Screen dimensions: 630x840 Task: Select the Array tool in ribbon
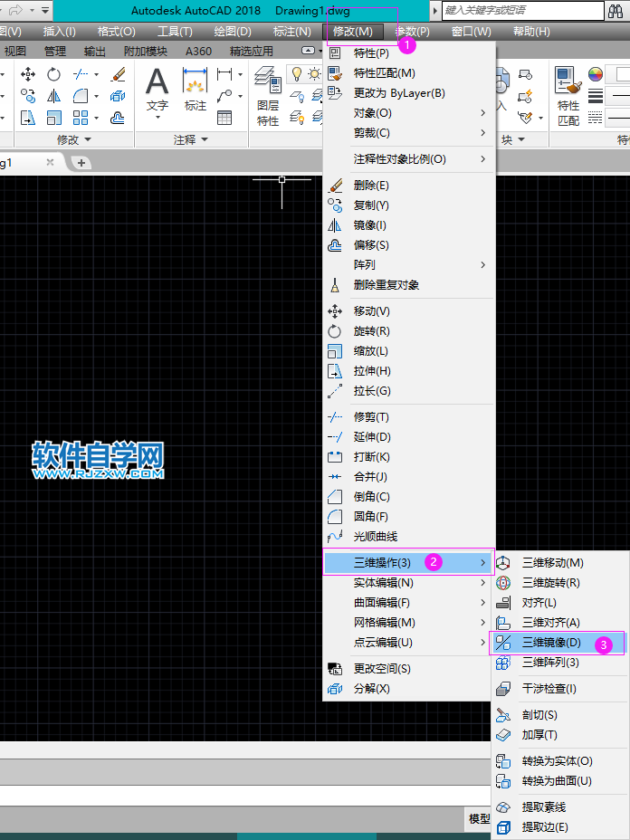pyautogui.click(x=81, y=118)
